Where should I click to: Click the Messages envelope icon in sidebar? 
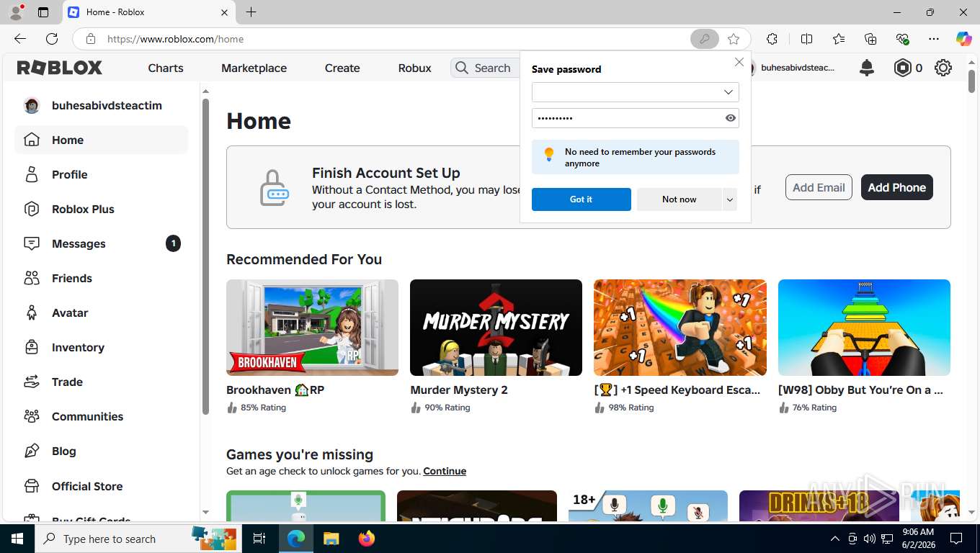(x=31, y=243)
